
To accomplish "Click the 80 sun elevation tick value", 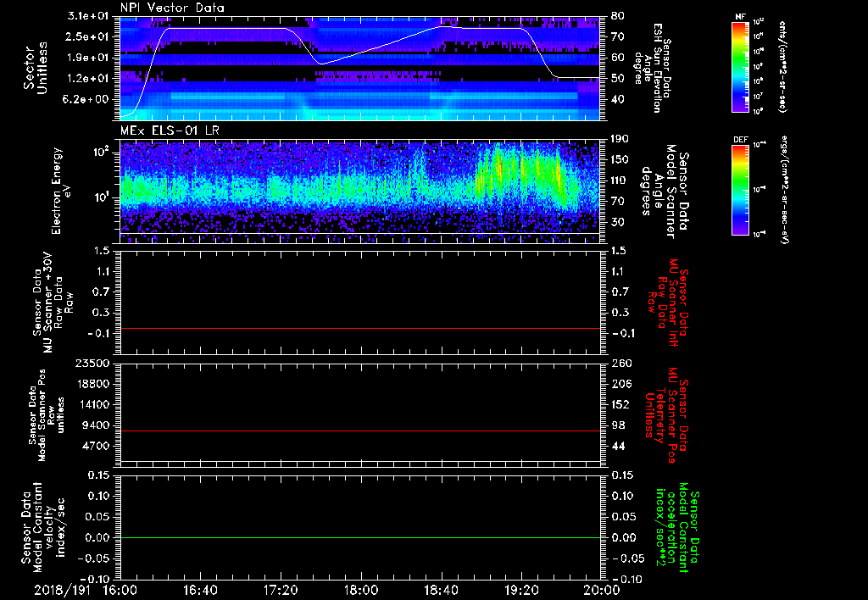I will click(617, 15).
